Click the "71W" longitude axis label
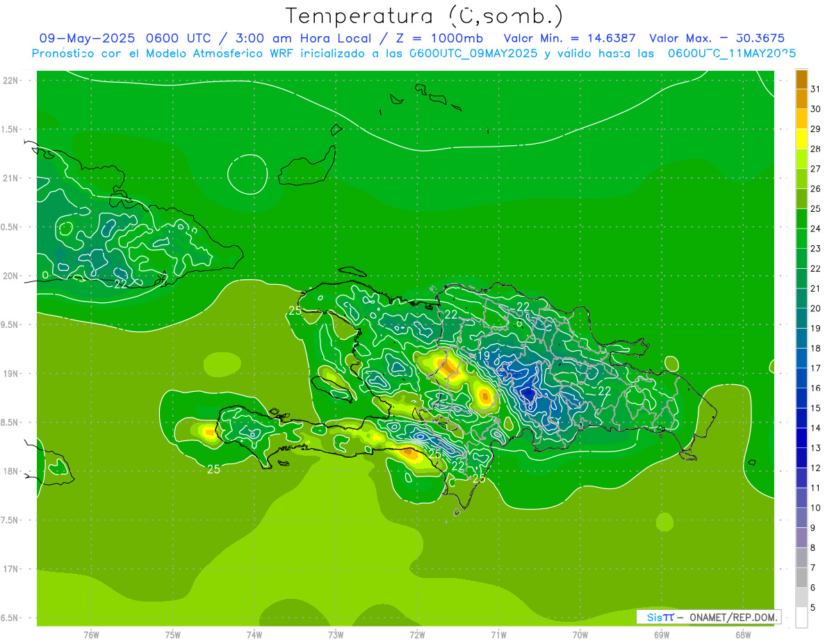Viewport: 834px width, 644px height. coord(498,635)
